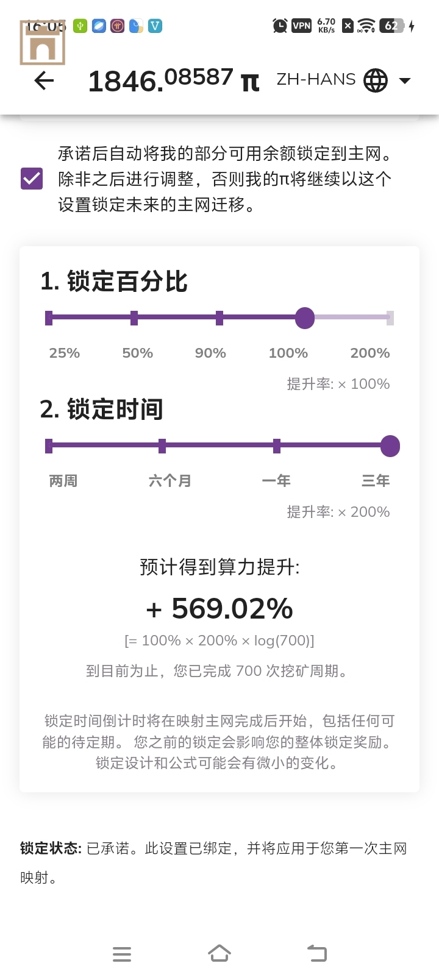The width and height of the screenshot is (439, 980).
Task: Select 两周 lock duration mark
Action: click(49, 446)
